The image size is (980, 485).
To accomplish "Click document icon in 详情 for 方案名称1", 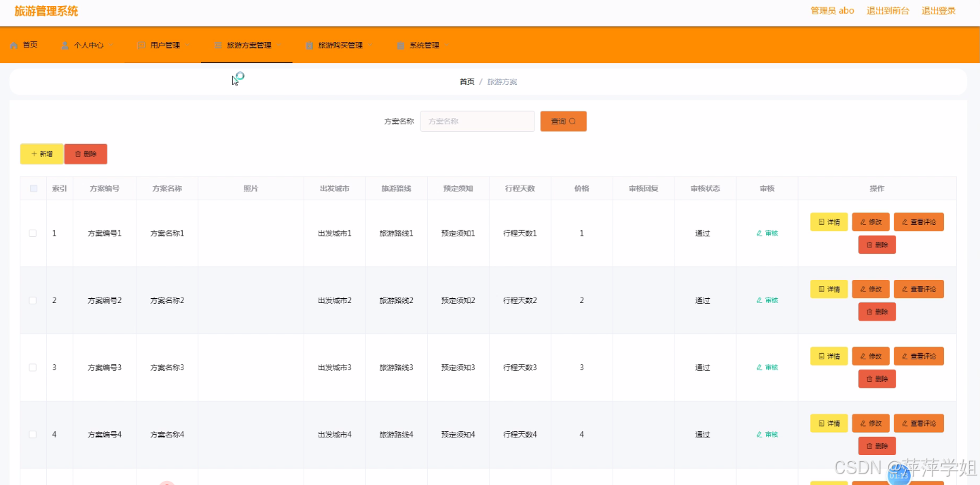I will (x=821, y=222).
